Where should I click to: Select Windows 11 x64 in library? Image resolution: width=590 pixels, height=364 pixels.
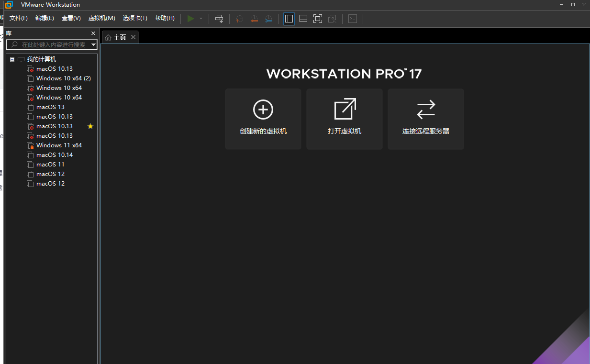(x=59, y=145)
